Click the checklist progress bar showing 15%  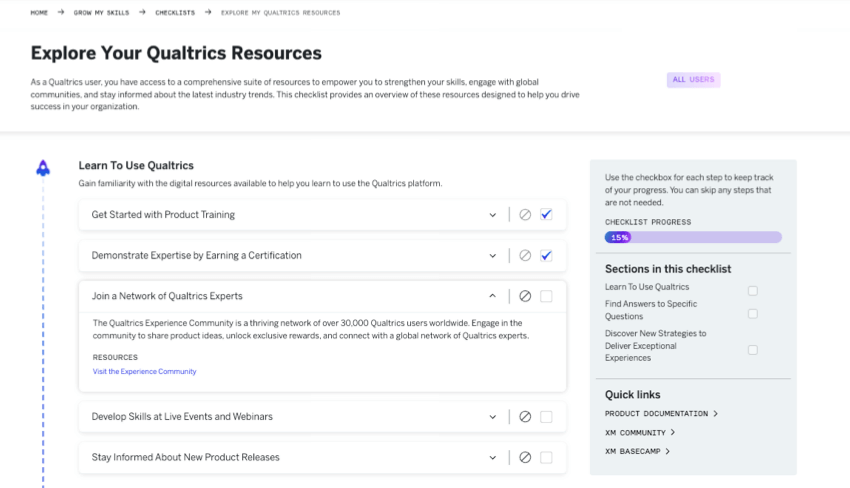[x=693, y=238]
